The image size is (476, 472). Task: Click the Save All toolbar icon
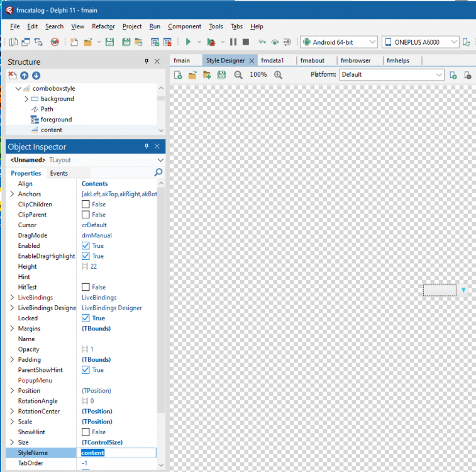click(x=126, y=42)
